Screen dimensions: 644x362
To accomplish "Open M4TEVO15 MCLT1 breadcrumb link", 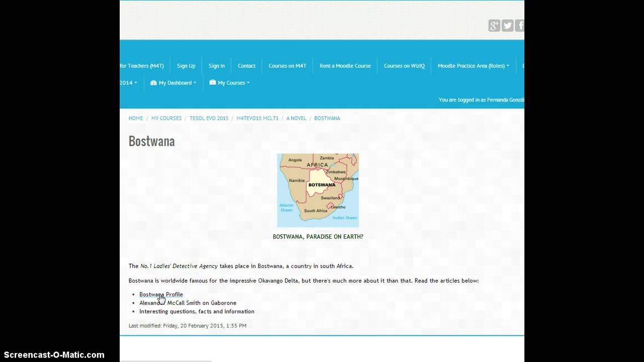I will (258, 118).
